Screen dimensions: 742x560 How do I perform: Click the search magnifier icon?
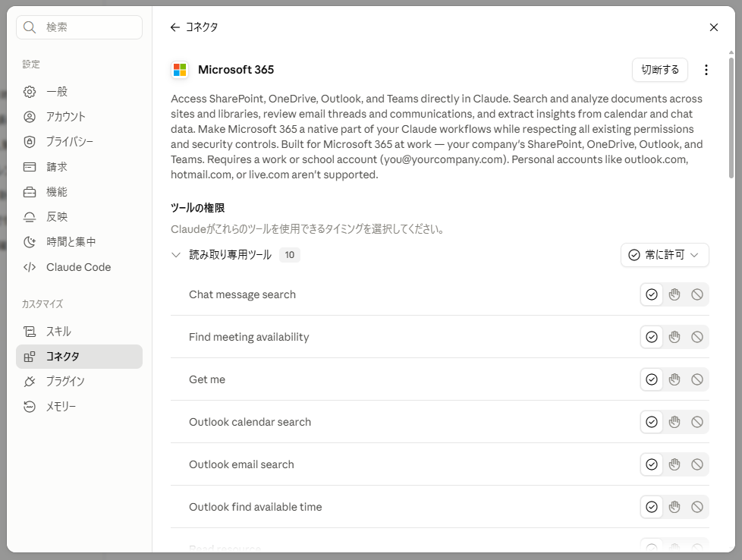tap(30, 27)
